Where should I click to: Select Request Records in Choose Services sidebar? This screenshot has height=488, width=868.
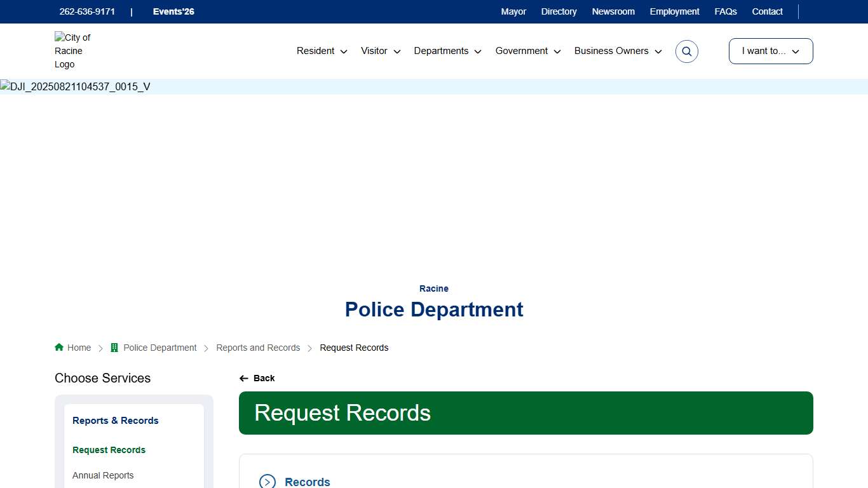(x=109, y=450)
